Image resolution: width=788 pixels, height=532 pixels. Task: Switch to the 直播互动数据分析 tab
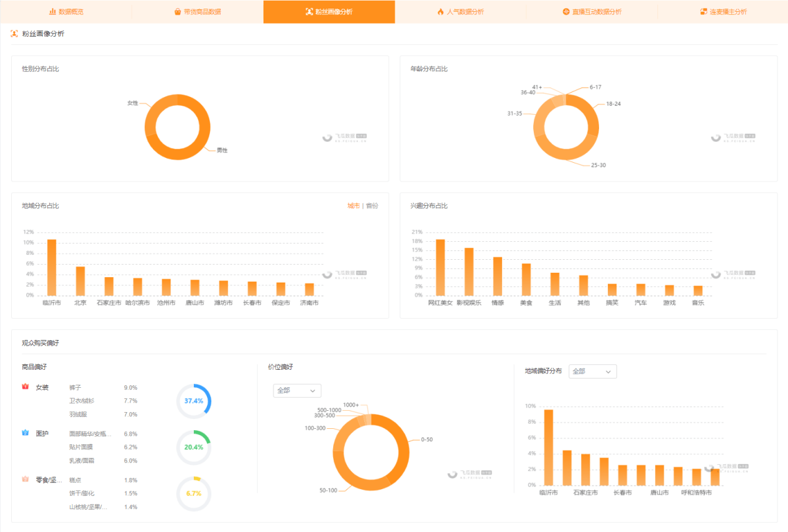[x=592, y=12]
